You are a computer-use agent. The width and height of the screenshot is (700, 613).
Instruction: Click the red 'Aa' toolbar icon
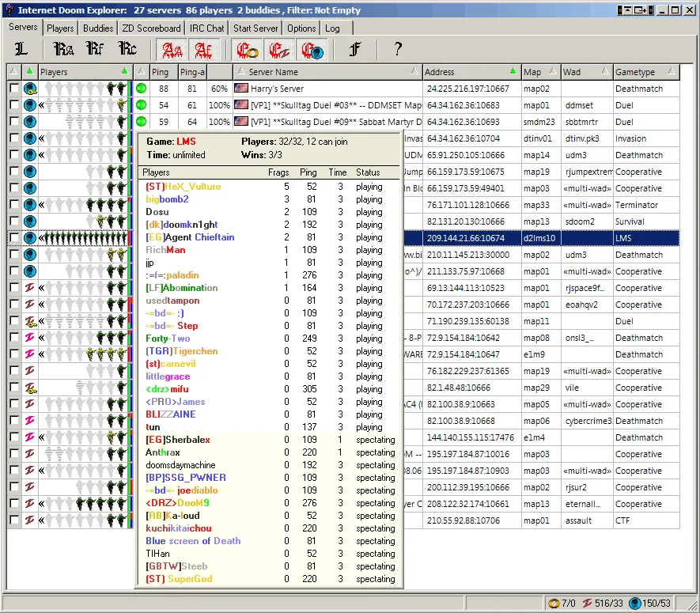[172, 50]
